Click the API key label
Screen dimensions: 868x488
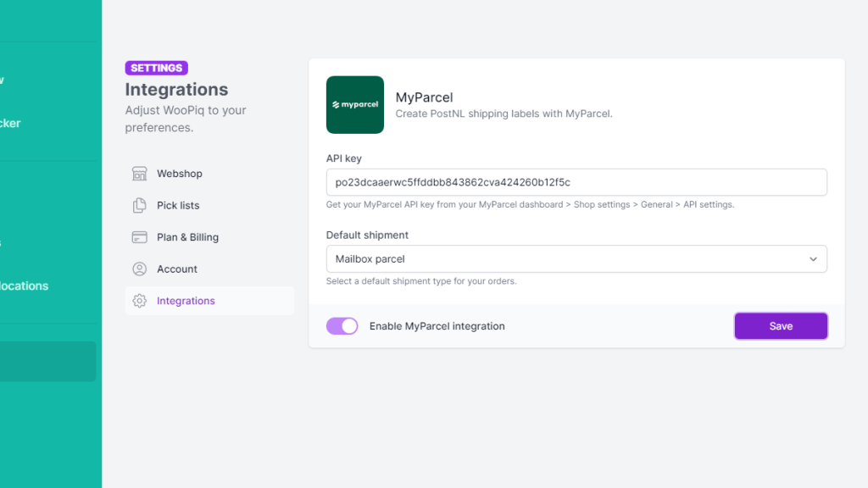pos(344,158)
